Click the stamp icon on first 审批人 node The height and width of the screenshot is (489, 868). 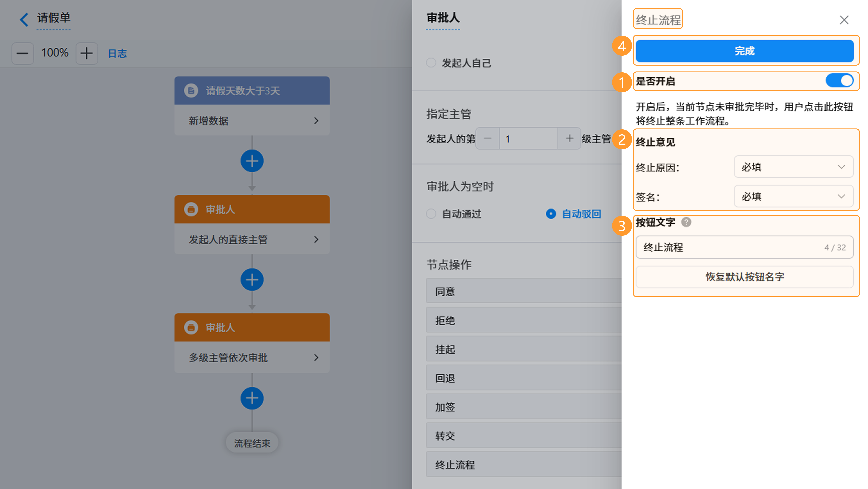pyautogui.click(x=191, y=209)
